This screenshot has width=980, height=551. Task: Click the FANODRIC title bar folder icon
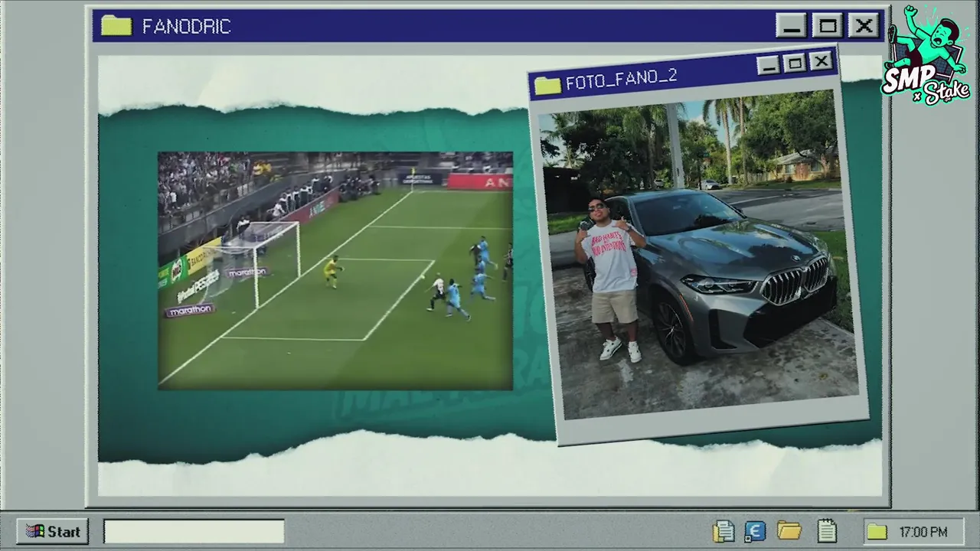[x=116, y=25]
